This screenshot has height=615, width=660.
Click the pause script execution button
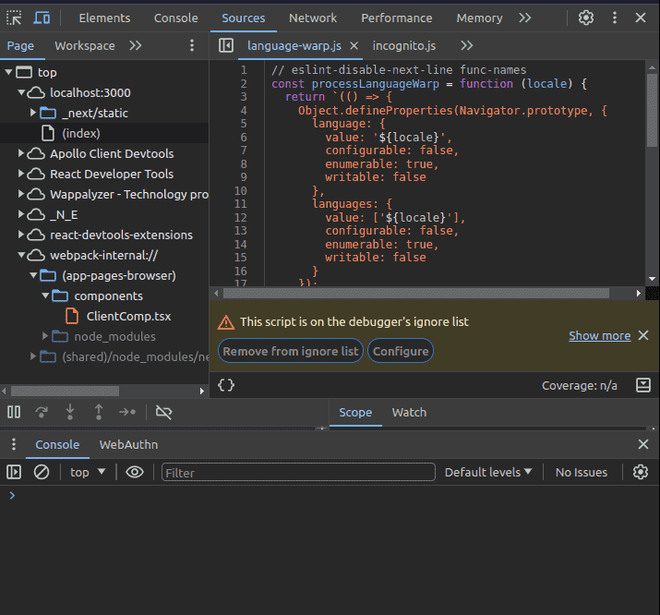(x=14, y=411)
